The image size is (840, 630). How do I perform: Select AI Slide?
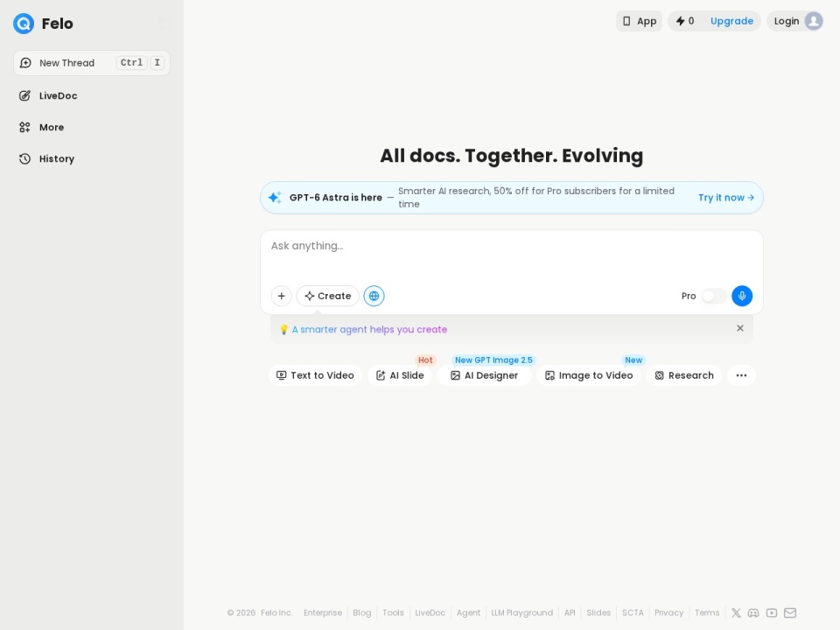coord(400,375)
